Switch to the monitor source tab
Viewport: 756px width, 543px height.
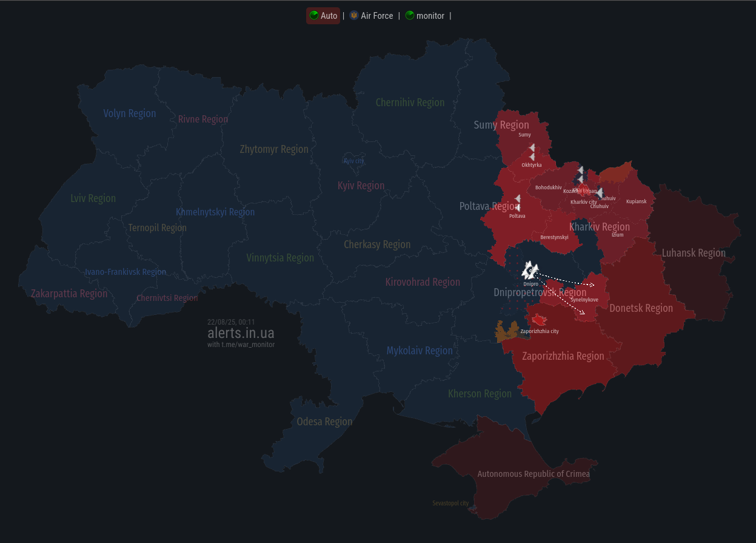pos(425,16)
